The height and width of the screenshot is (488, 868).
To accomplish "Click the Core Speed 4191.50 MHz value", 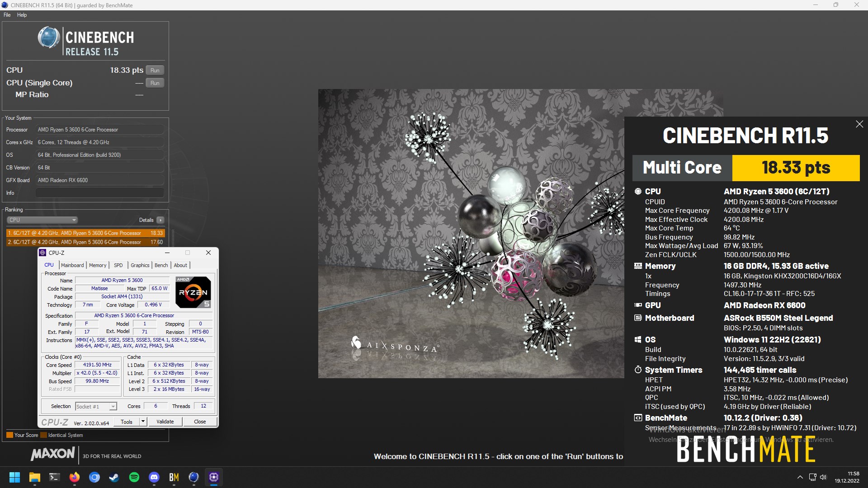I will coord(97,365).
